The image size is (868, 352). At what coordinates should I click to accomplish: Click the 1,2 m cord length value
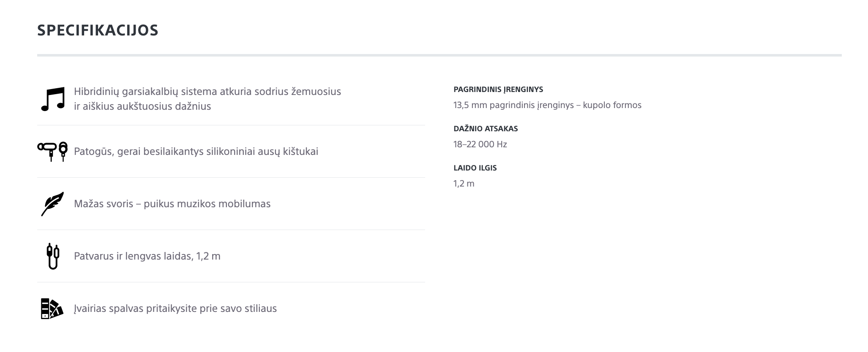pyautogui.click(x=464, y=184)
